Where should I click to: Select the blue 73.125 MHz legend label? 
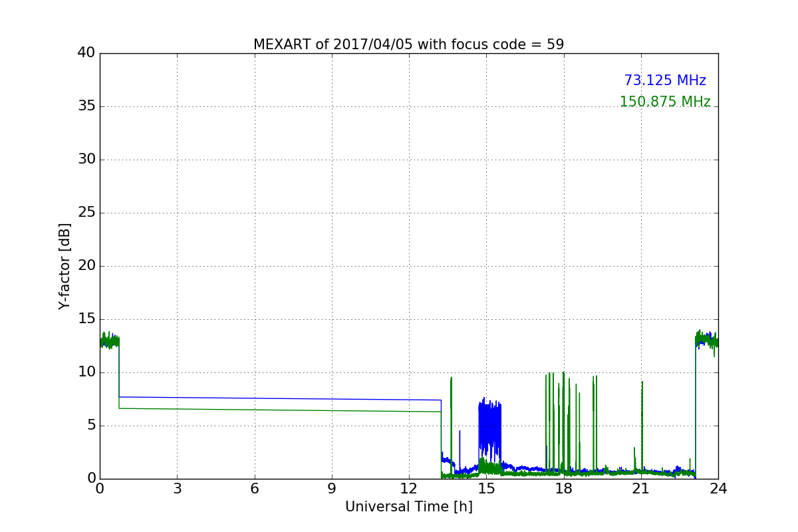click(x=665, y=80)
